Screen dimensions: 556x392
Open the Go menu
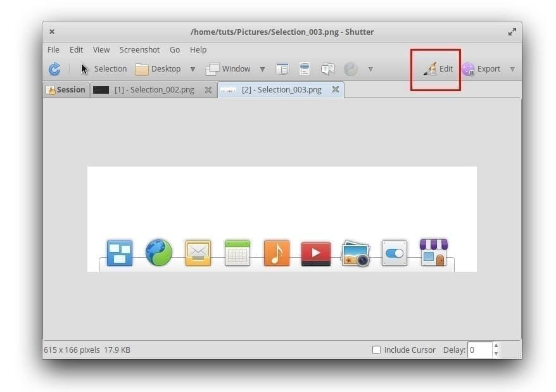tap(174, 49)
